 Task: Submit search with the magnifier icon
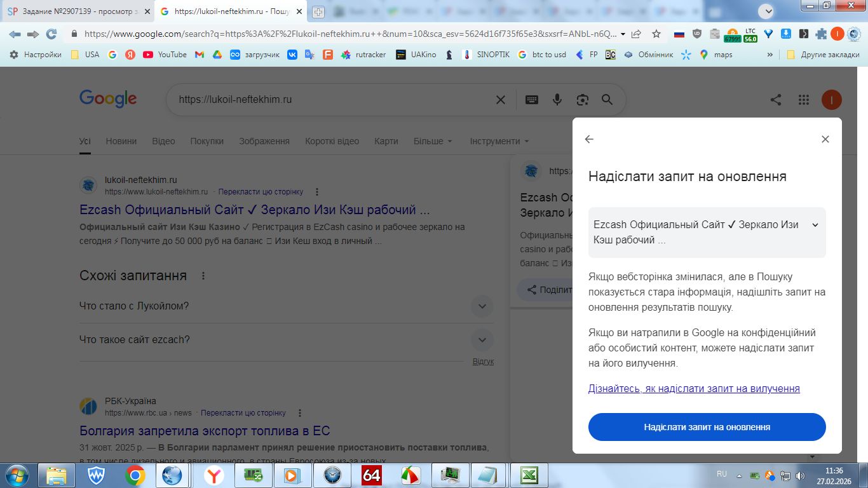(607, 100)
